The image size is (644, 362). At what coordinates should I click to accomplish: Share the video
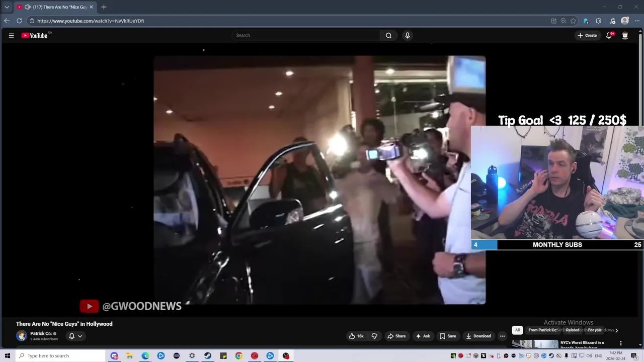(396, 336)
